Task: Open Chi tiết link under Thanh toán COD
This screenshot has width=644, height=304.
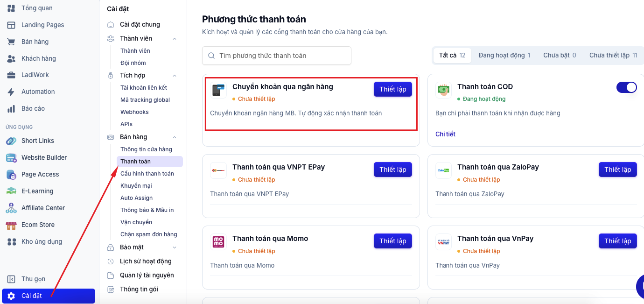Action: (x=445, y=134)
